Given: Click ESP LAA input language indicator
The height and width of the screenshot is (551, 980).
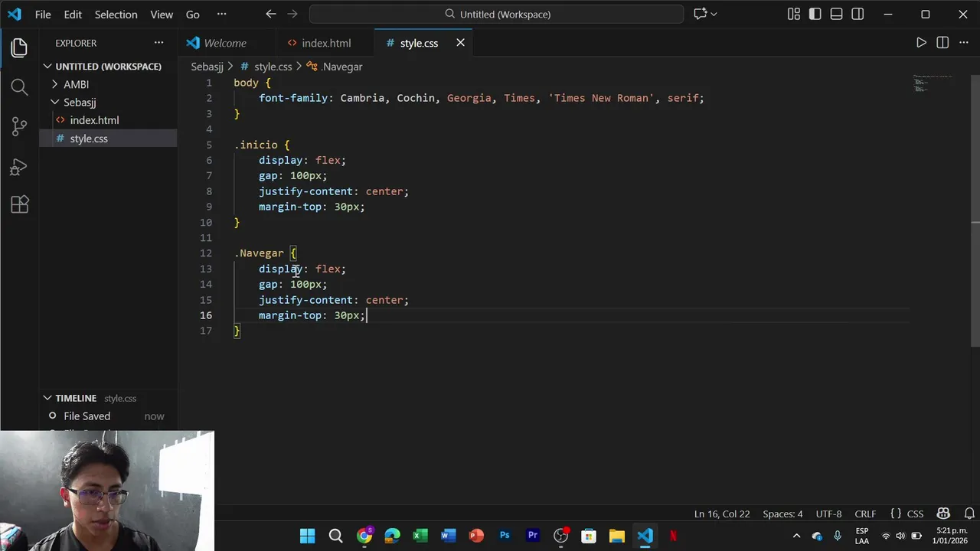Looking at the screenshot, I should (862, 536).
